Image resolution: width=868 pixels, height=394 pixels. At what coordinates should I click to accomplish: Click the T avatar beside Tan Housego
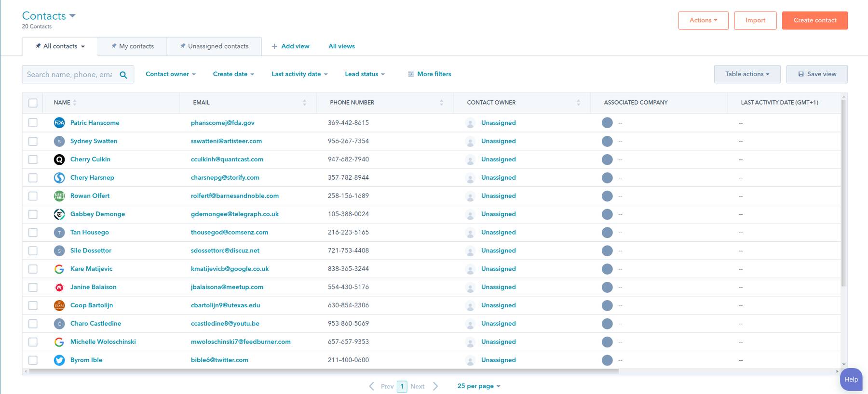click(x=59, y=233)
